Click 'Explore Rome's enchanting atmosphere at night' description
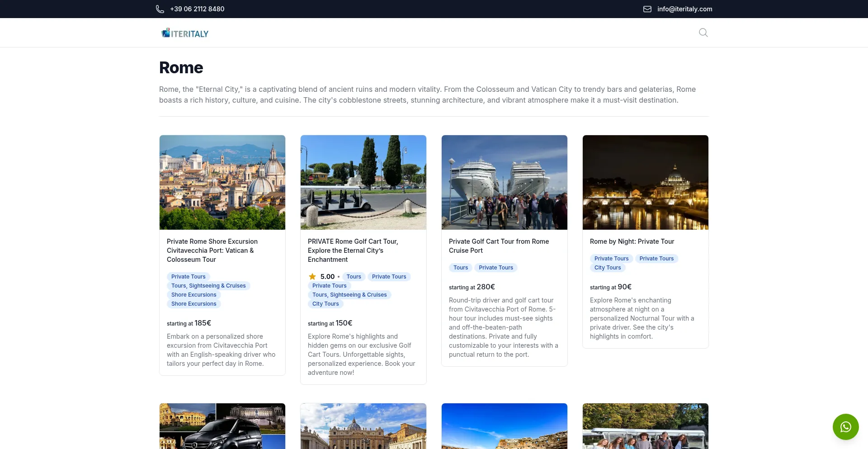 pyautogui.click(x=642, y=318)
